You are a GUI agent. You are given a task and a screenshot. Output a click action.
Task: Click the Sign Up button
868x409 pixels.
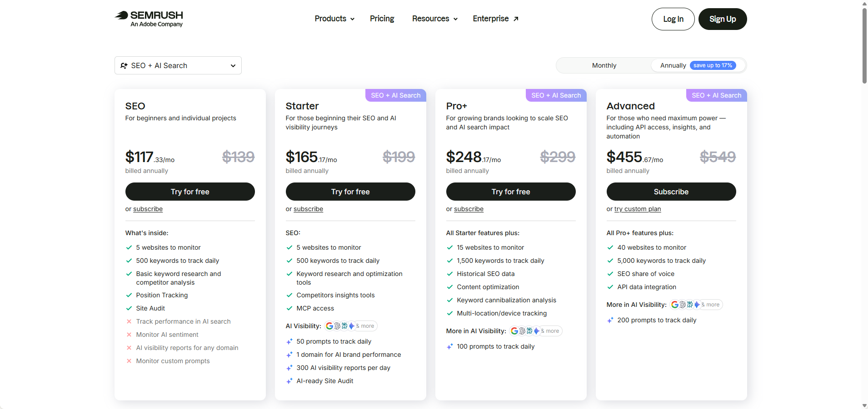click(723, 19)
